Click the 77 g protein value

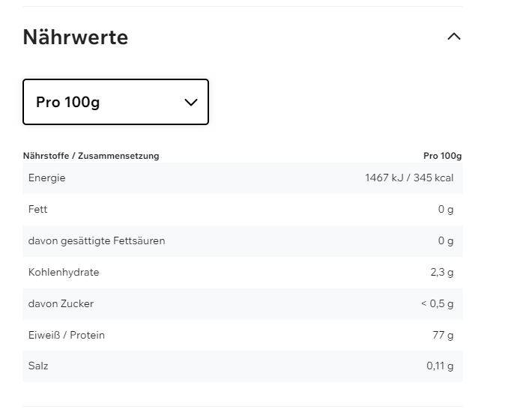[x=443, y=336]
